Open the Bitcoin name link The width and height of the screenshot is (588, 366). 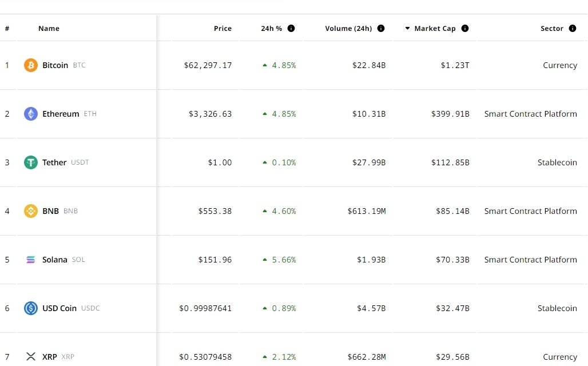click(x=55, y=65)
